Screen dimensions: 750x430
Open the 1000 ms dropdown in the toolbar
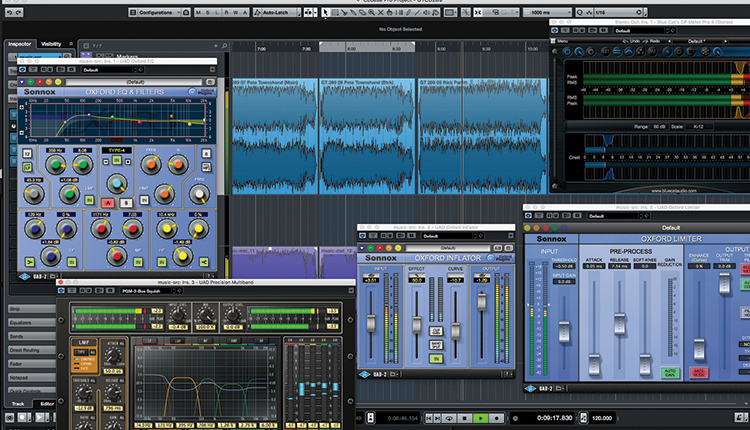pos(547,12)
